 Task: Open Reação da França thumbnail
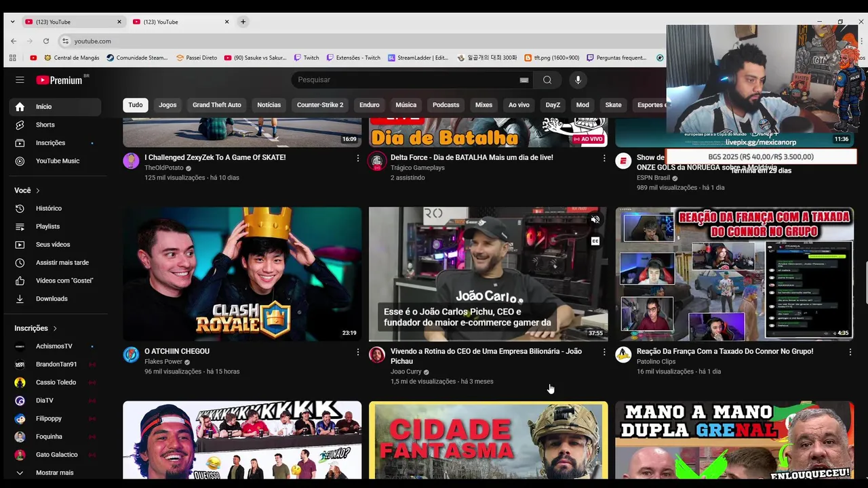(x=734, y=274)
